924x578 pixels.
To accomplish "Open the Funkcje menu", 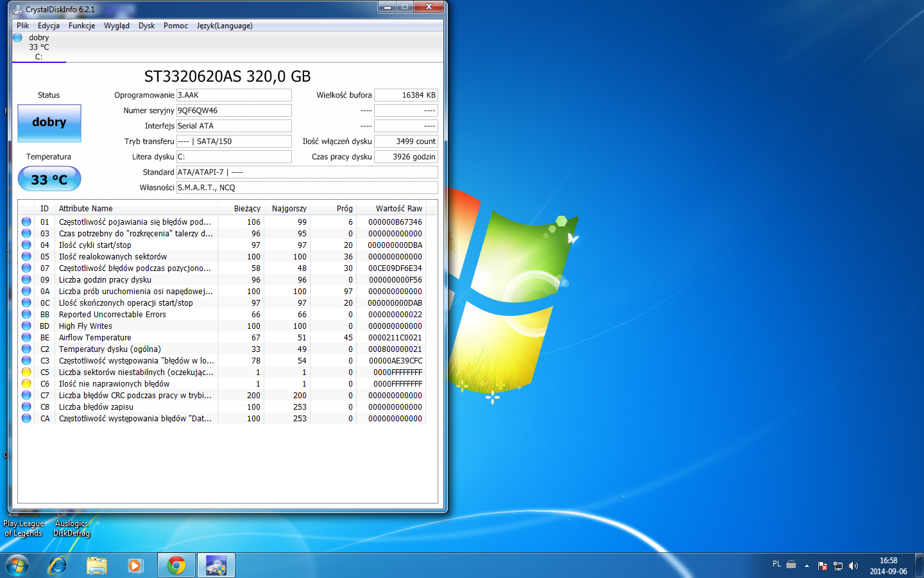I will pos(82,26).
